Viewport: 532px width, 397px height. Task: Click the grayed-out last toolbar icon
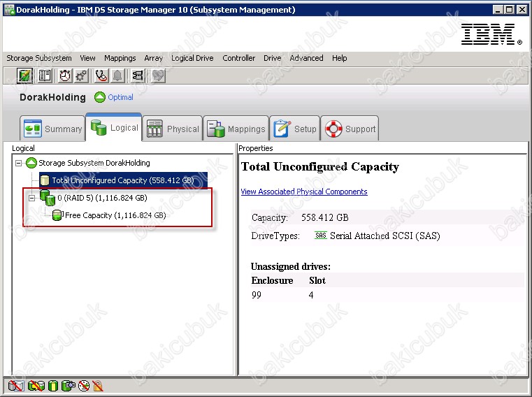pyautogui.click(x=158, y=75)
